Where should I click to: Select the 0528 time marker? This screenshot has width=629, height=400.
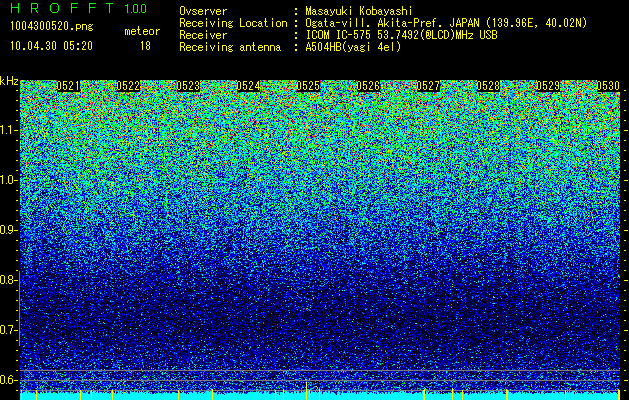pyautogui.click(x=488, y=86)
